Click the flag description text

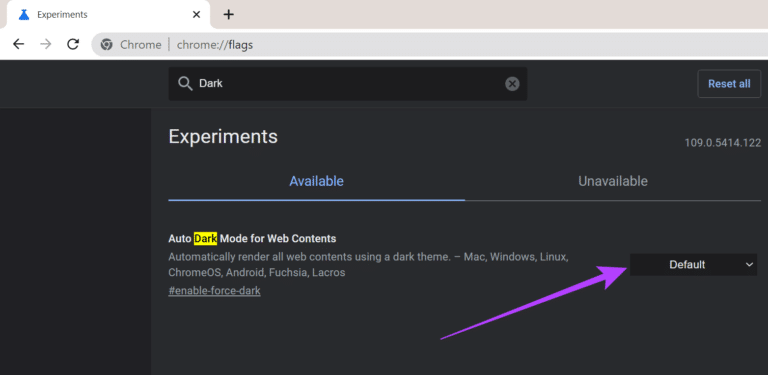pos(368,264)
